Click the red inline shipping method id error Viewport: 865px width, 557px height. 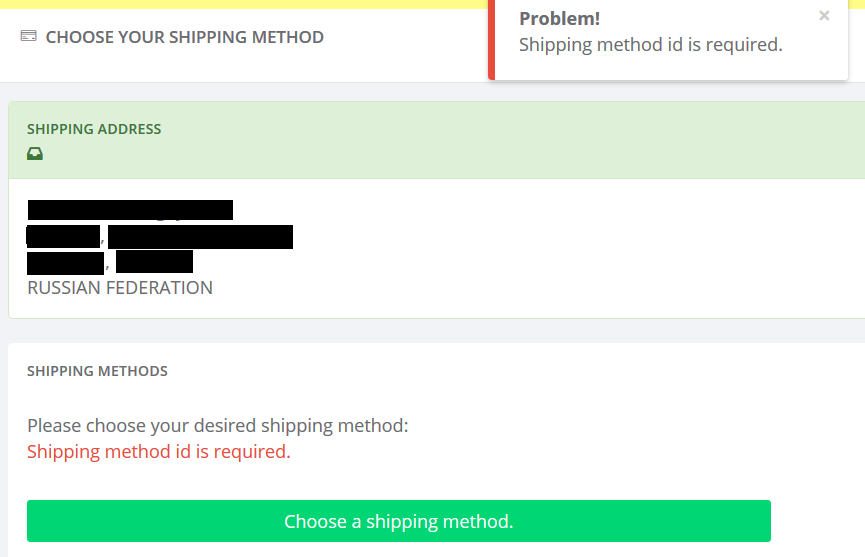(159, 451)
